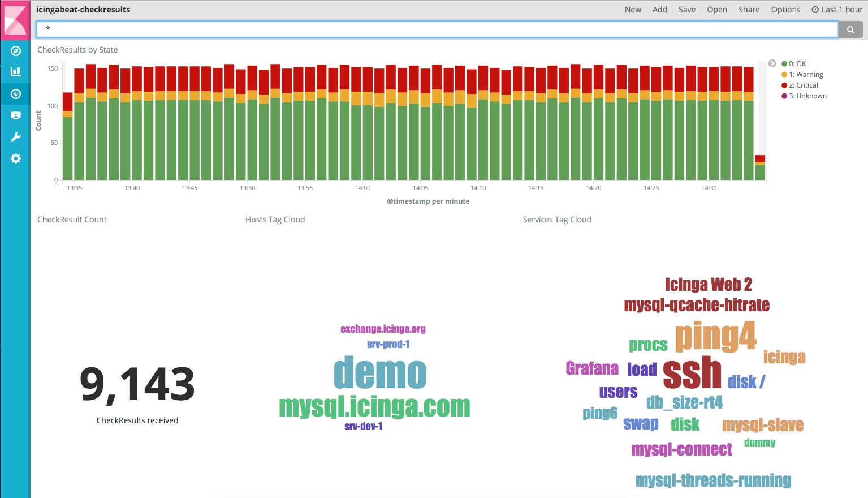Focus the query search input field

[437, 29]
